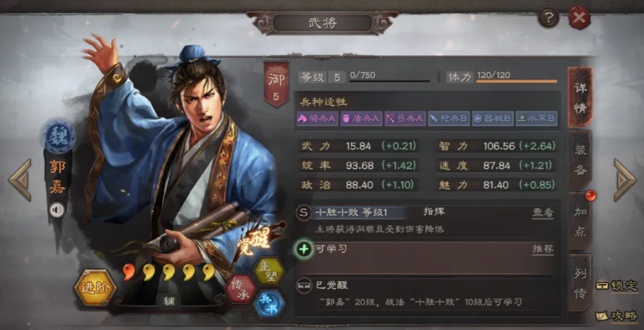Switch to the 装备 equipment tab

coord(580,160)
